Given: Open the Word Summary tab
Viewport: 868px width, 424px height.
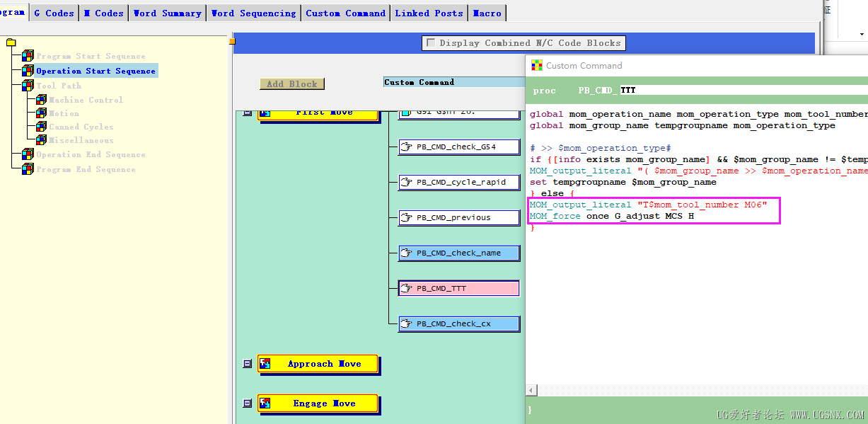Looking at the screenshot, I should (168, 13).
